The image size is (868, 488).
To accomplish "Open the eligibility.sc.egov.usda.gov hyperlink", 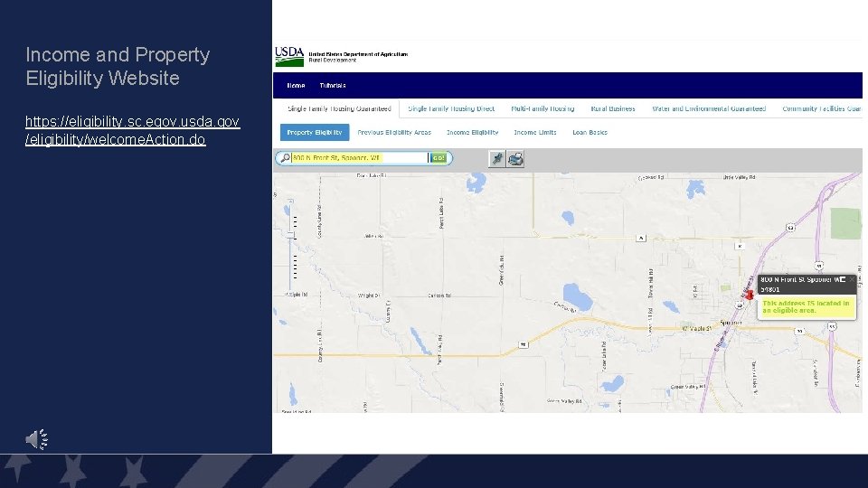I will coord(132,130).
